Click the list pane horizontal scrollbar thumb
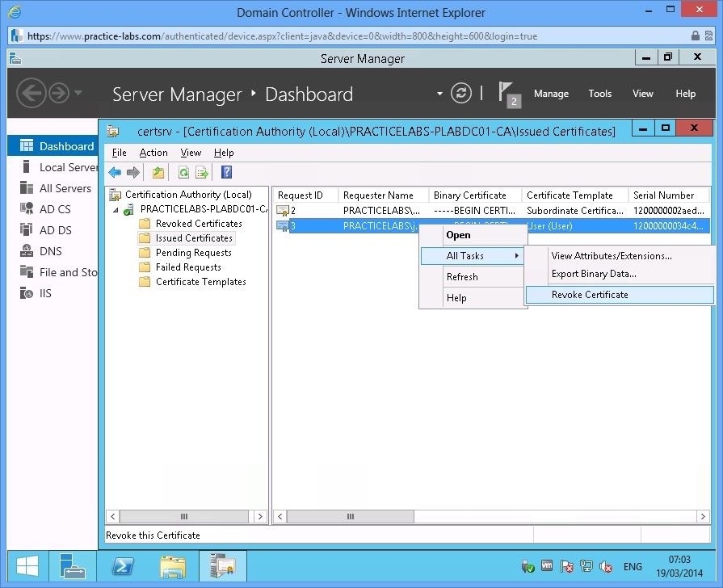This screenshot has height=588, width=723. (349, 516)
